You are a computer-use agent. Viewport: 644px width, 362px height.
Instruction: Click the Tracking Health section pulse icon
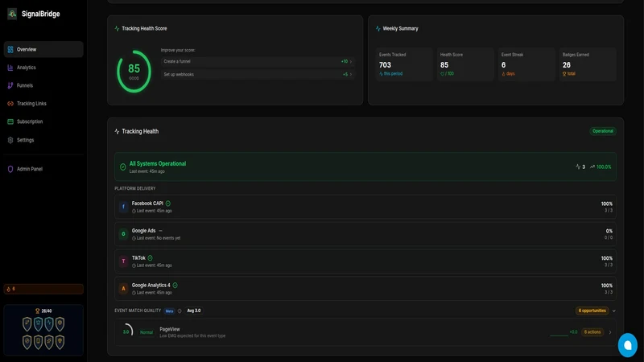pos(117,131)
